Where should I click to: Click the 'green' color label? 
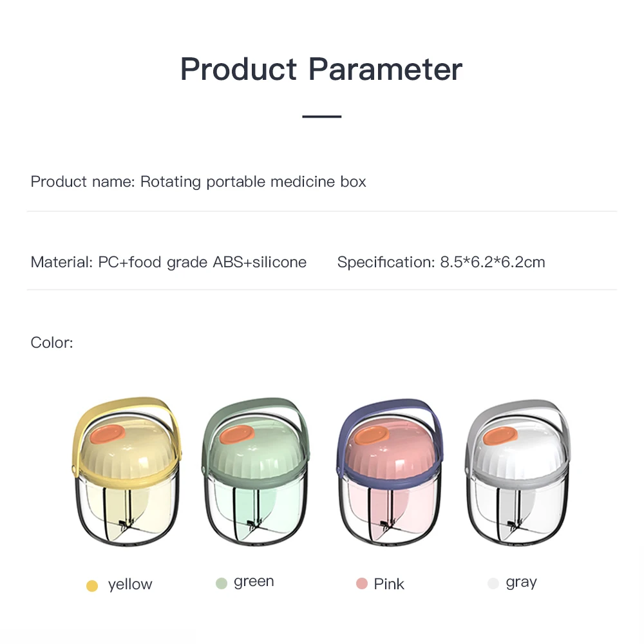pos(254,582)
